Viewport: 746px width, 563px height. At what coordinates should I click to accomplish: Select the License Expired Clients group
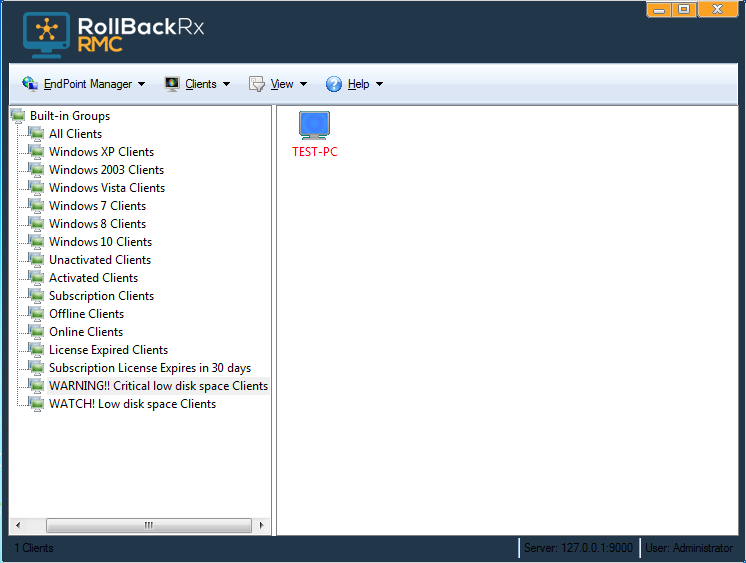[x=108, y=351]
